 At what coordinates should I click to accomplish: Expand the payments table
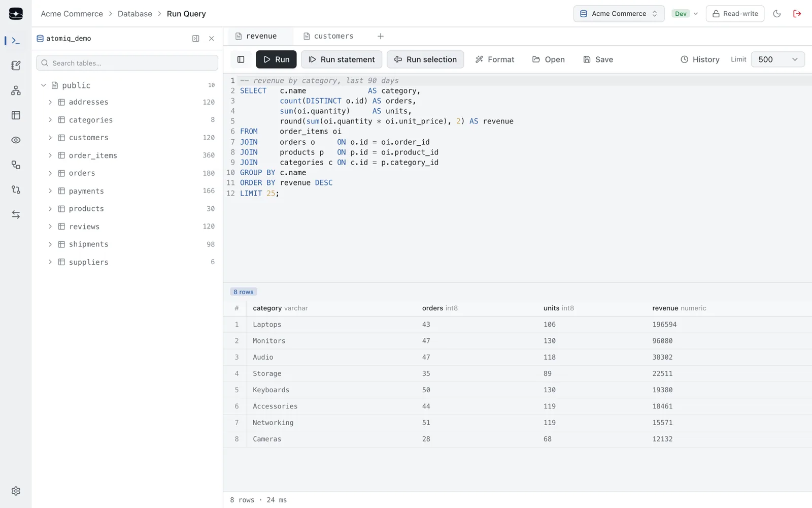50,191
